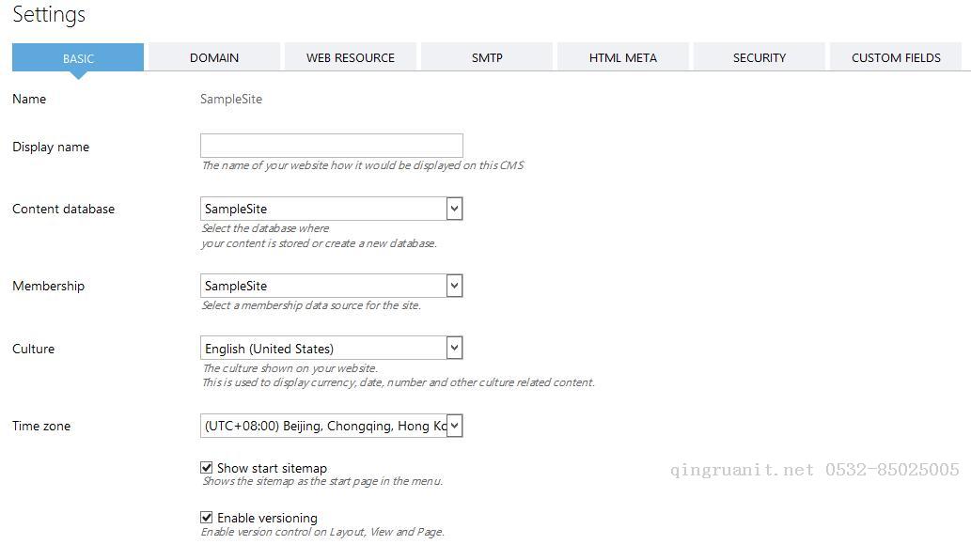Go to the SMTP tab

(487, 57)
